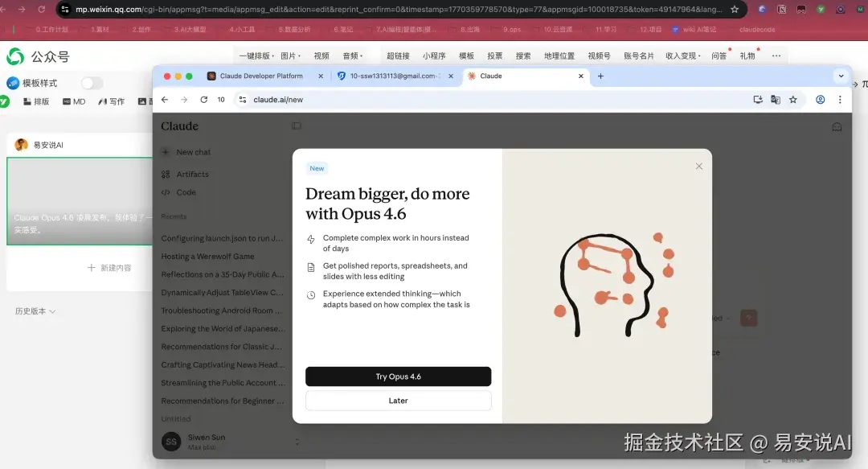Start a New chat in Claude sidebar

point(193,152)
